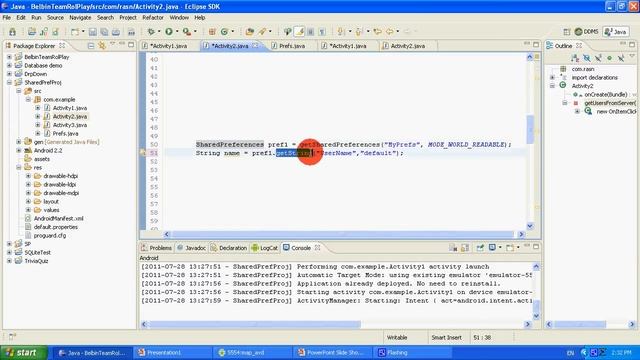The width and height of the screenshot is (640, 360).
Task: Click the New Java Class icon
Action: coord(224,31)
